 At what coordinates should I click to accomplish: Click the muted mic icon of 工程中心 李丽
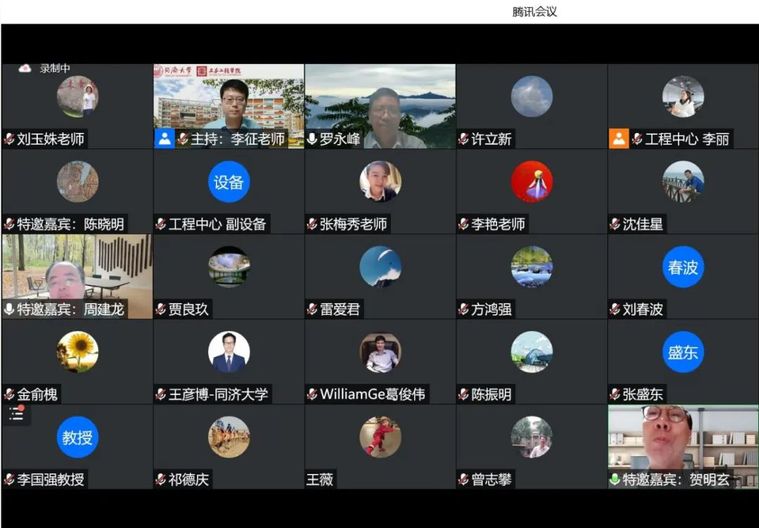click(x=638, y=139)
